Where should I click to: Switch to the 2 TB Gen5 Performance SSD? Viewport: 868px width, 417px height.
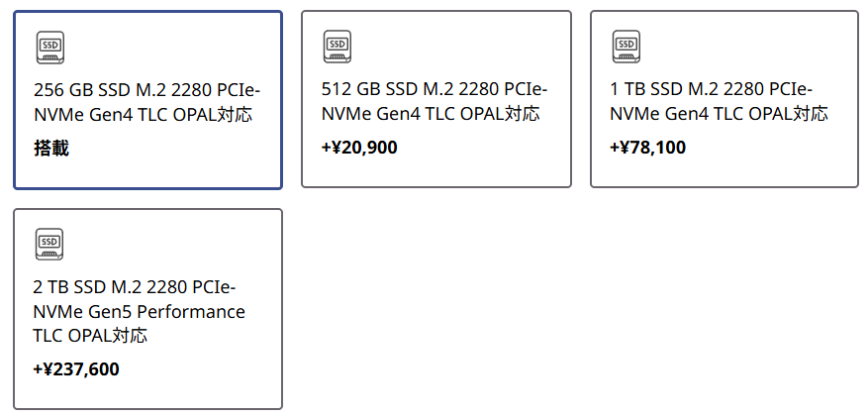(x=147, y=309)
